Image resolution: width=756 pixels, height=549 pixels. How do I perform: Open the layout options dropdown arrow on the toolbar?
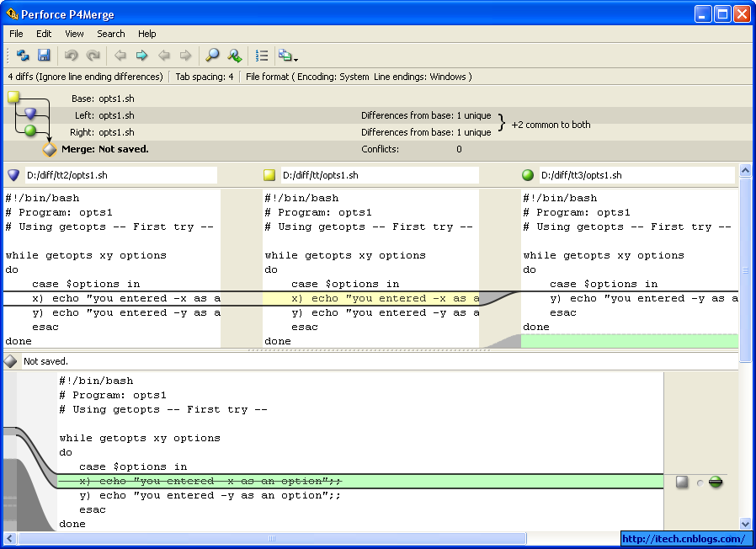pos(296,59)
